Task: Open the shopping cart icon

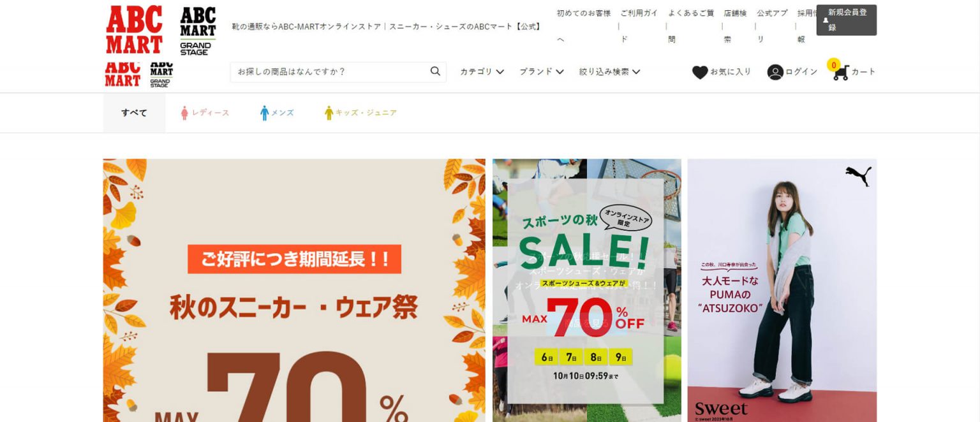Action: pos(840,71)
